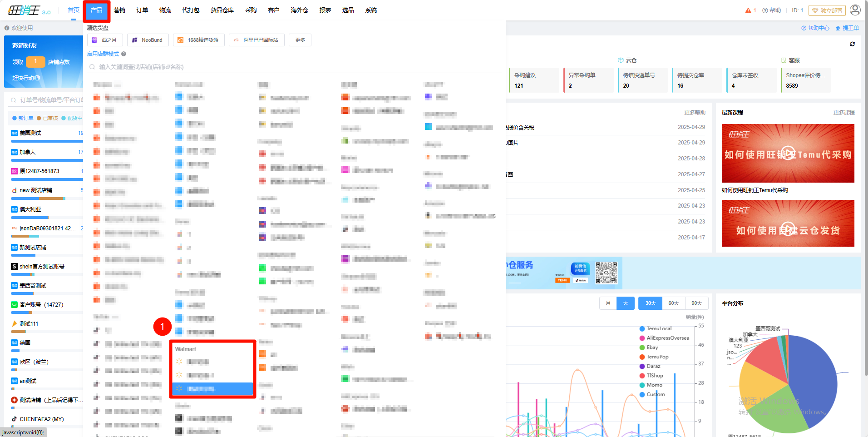Click the 1688精选货源 orange icon

[x=181, y=40]
